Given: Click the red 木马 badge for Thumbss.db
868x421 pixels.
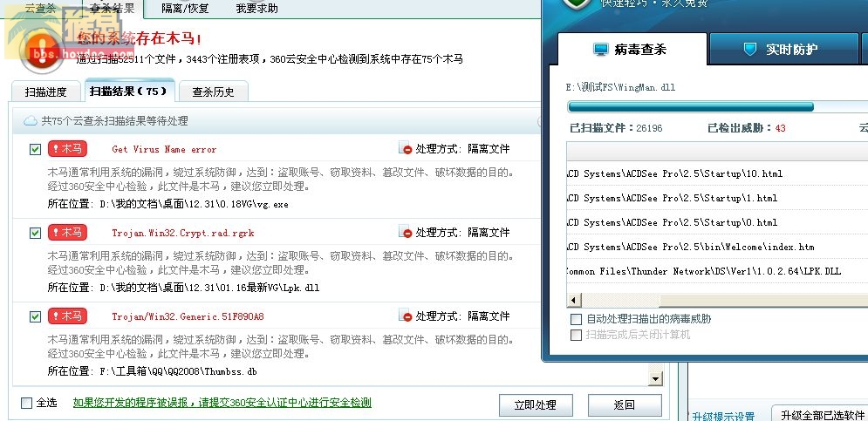Looking at the screenshot, I should point(67,316).
